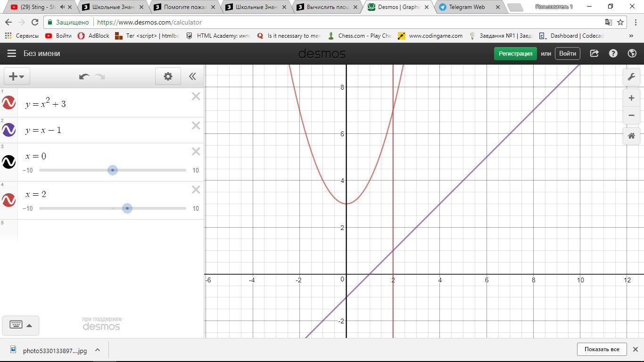
Task: Rename graph title Без имени
Action: (42, 54)
